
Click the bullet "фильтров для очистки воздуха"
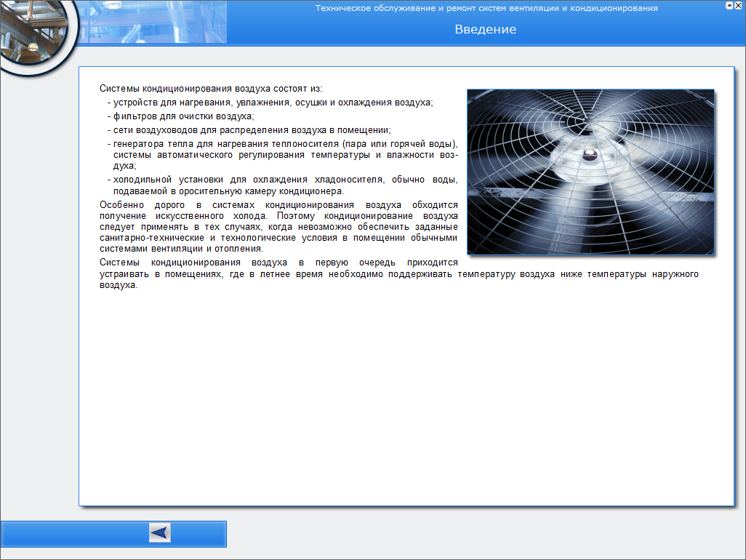coord(183,116)
